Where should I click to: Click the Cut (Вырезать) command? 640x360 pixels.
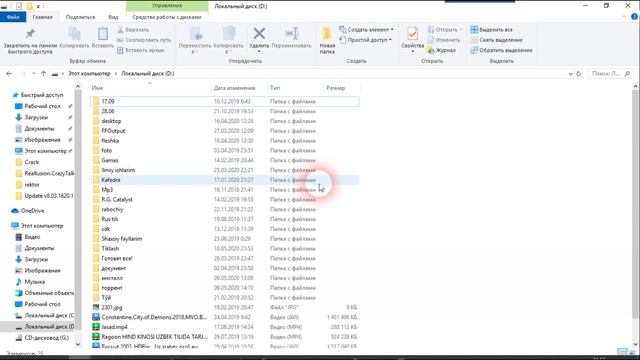133,30
